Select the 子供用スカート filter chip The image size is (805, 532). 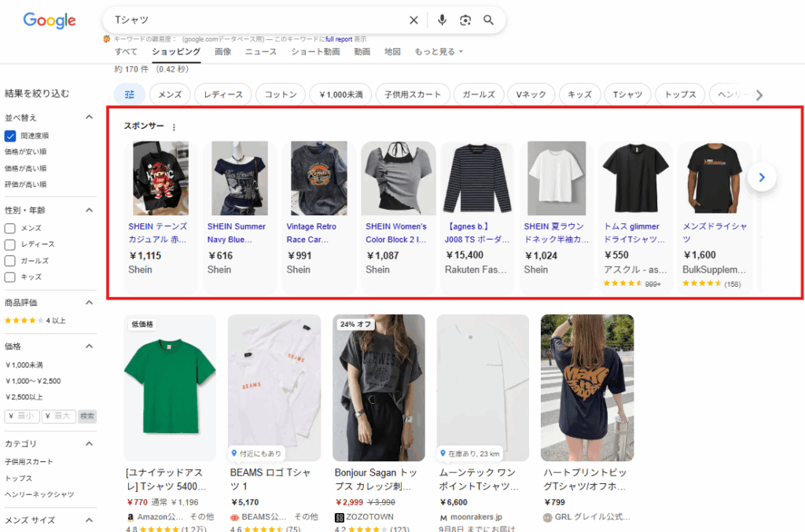(413, 94)
